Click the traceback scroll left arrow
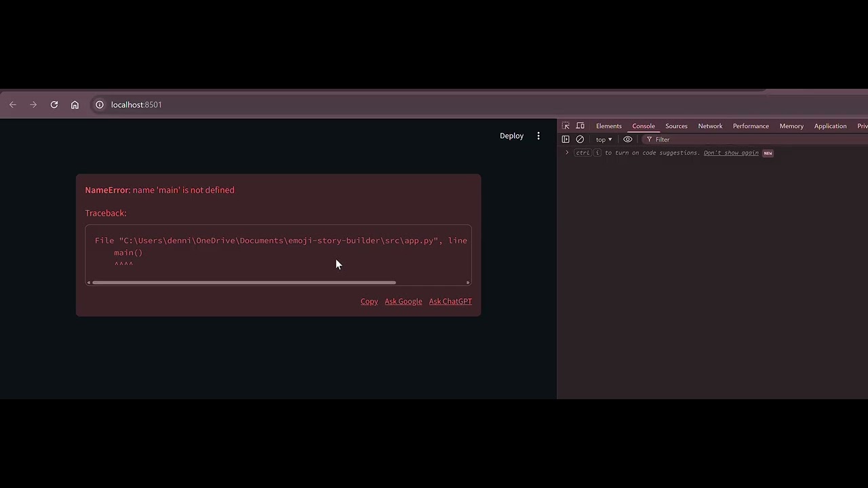This screenshot has height=488, width=868. [x=89, y=283]
